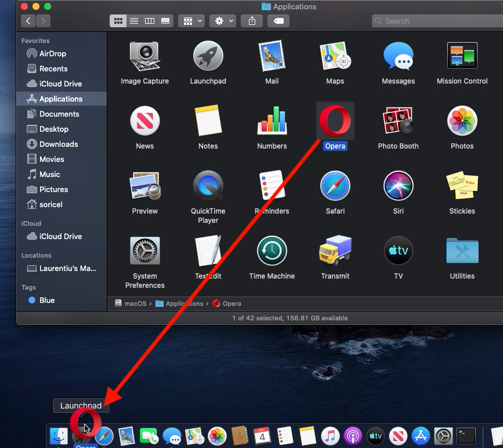Screen dimensions: 503x448
Task: Switch to list view mode
Action: [134, 21]
